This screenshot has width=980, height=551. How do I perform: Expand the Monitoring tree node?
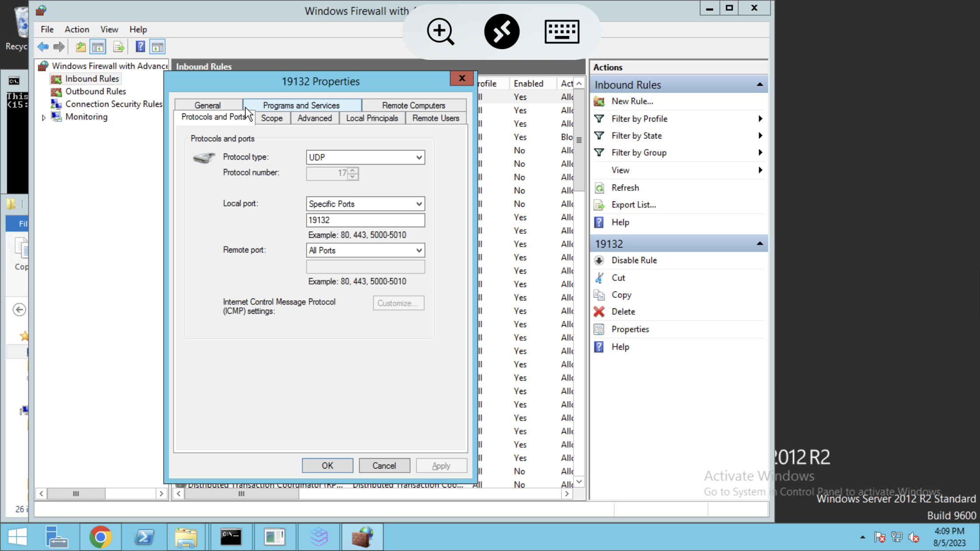click(43, 118)
